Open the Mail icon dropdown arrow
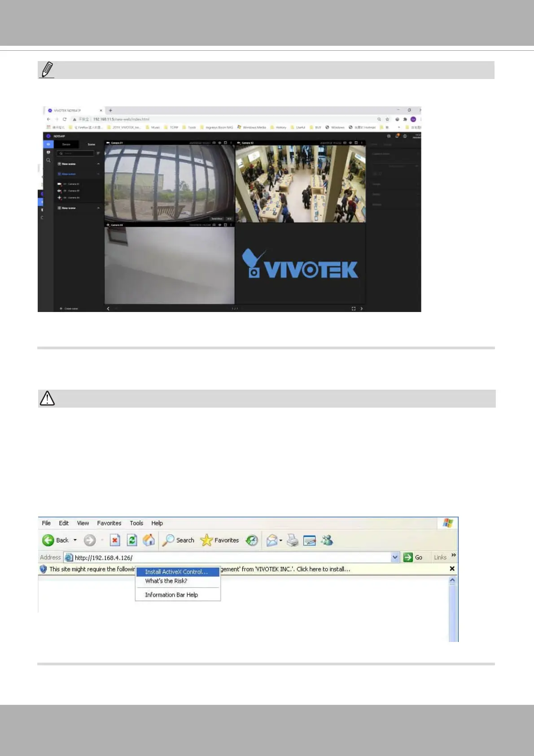This screenshot has height=756, width=534. [x=281, y=541]
